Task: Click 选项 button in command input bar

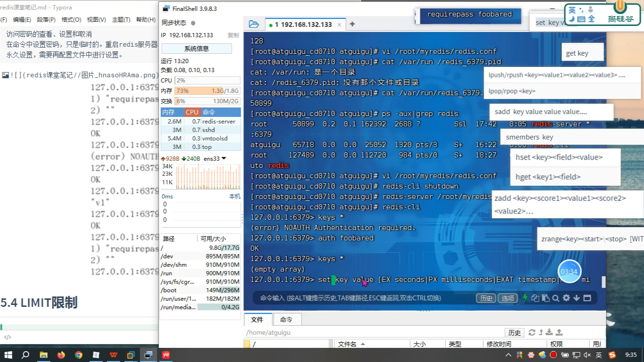Action: pos(508,298)
